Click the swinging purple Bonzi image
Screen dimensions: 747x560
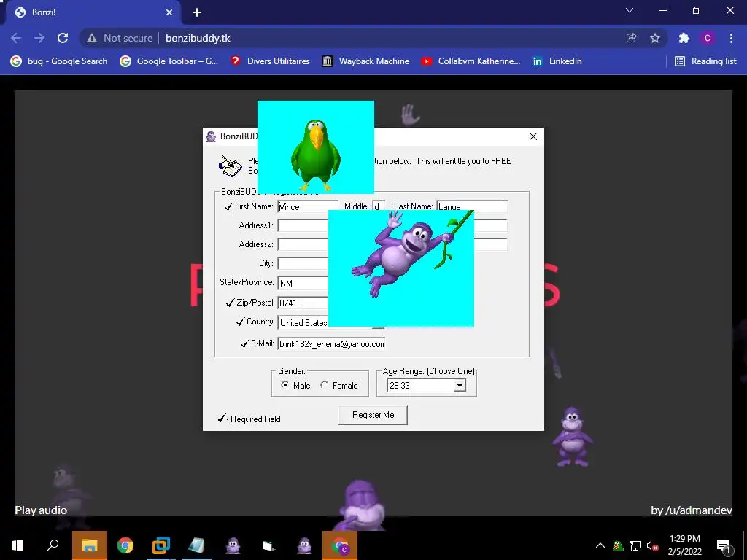(x=401, y=268)
